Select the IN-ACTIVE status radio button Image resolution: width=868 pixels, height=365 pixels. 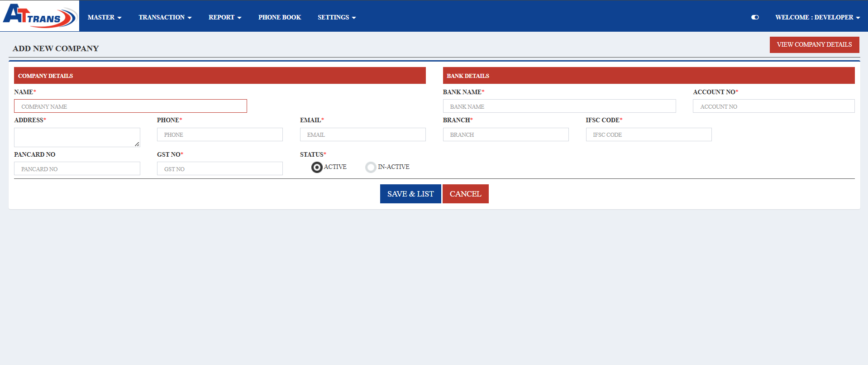pyautogui.click(x=371, y=168)
